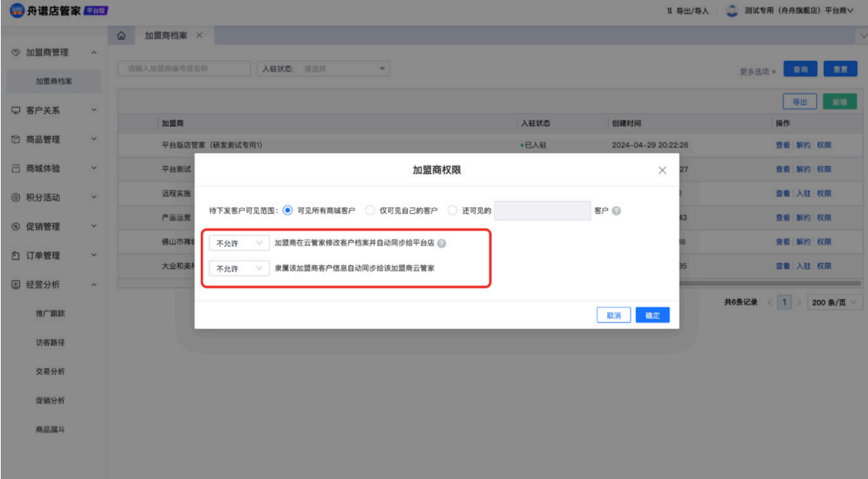Click the 确定 button in the dialog

[652, 315]
